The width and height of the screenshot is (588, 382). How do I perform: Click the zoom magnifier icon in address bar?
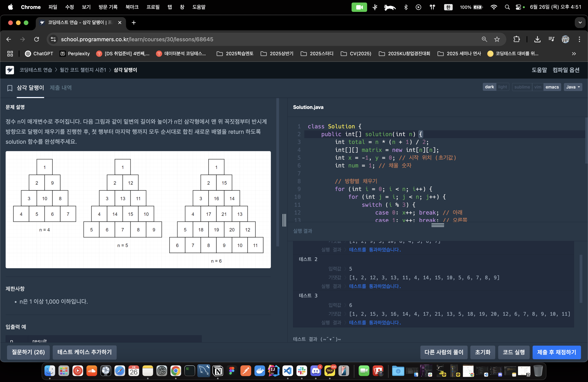(x=484, y=39)
